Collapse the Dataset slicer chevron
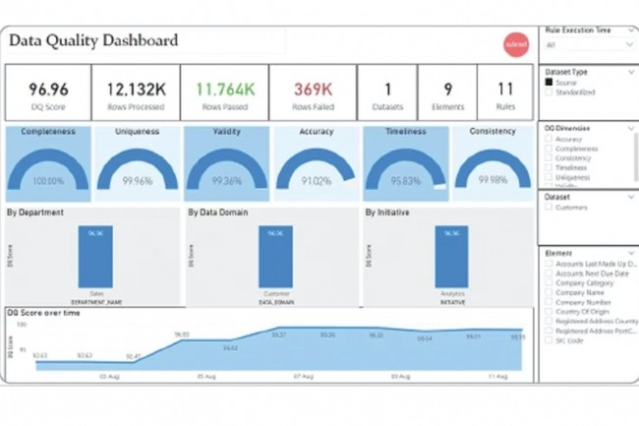Screen dimensions: 639x426 point(631,197)
